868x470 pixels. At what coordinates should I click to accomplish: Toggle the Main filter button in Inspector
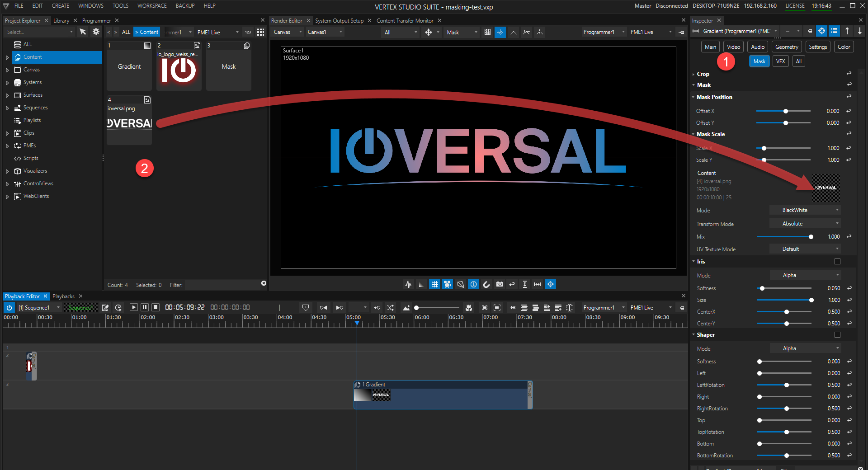tap(710, 47)
